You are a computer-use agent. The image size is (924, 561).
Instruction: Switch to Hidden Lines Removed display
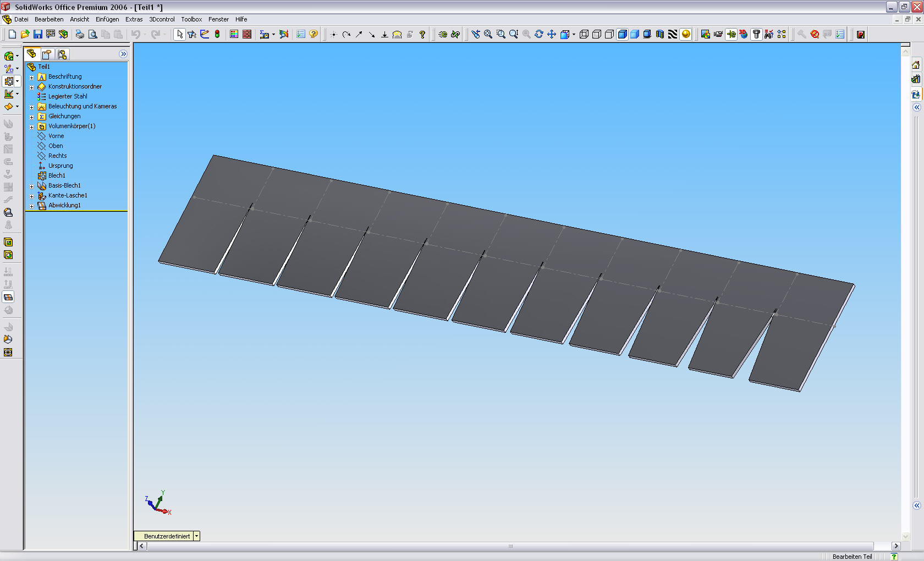(x=609, y=34)
